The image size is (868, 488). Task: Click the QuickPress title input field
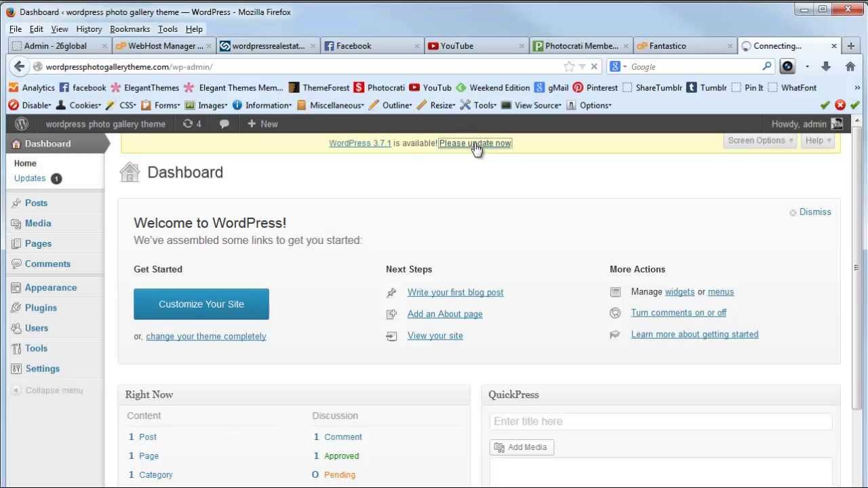[x=660, y=422]
